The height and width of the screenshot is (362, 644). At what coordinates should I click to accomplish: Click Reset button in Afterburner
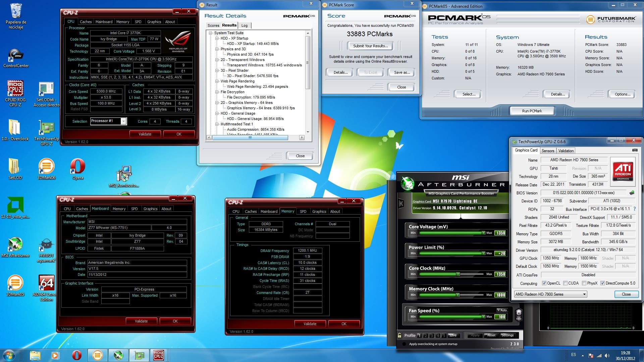[x=491, y=335]
